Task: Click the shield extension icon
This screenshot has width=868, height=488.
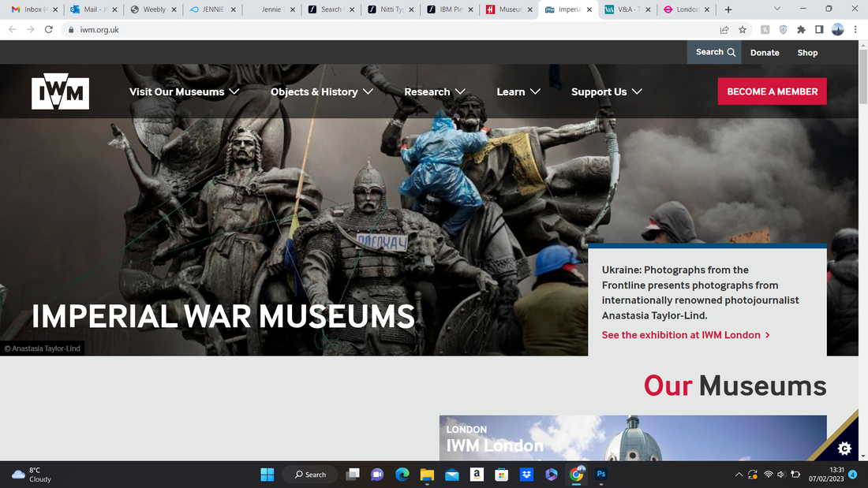Action: (x=783, y=30)
